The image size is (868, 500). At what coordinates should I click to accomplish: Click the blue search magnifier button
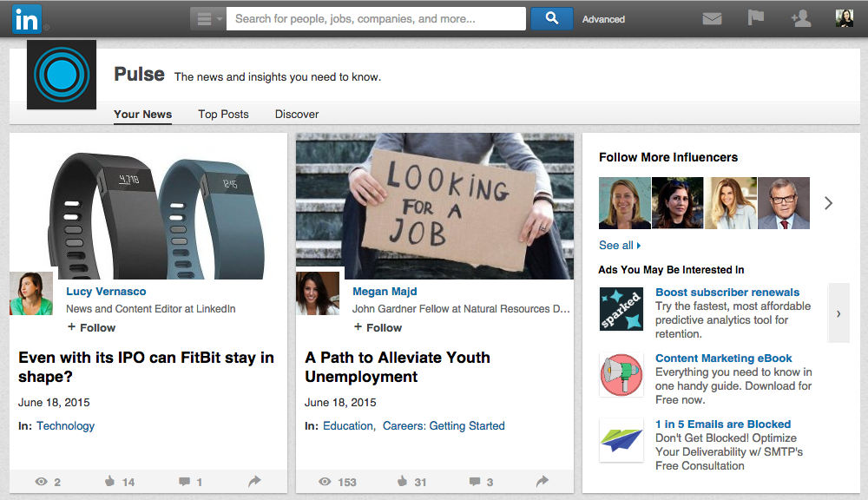coord(551,18)
